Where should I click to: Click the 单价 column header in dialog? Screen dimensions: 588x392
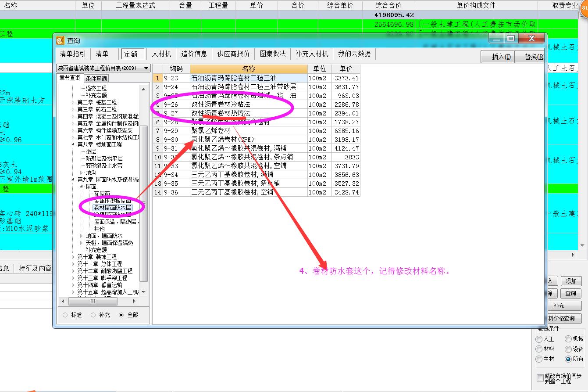point(346,69)
